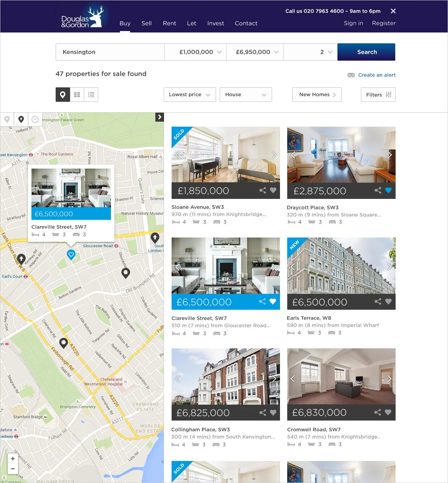This screenshot has width=448, height=483.
Task: Open the Earls Terrace building photo
Action: coord(341,266)
